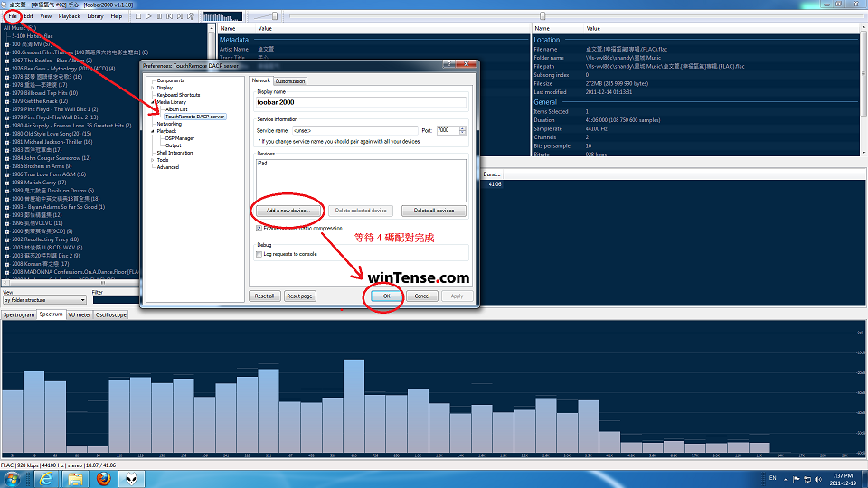The width and height of the screenshot is (868, 488).
Task: Collapse the Media Library preferences node
Action: point(153,102)
